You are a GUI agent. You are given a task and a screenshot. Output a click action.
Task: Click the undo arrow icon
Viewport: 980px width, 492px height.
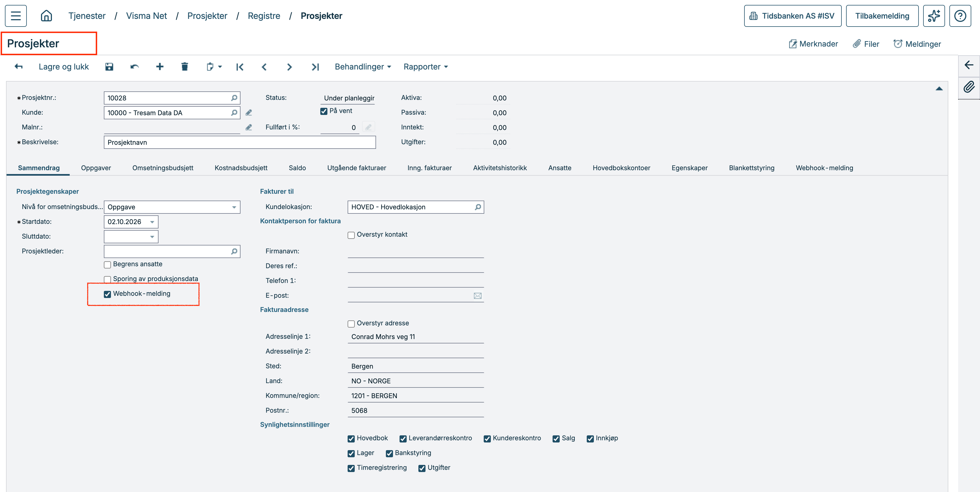[134, 67]
